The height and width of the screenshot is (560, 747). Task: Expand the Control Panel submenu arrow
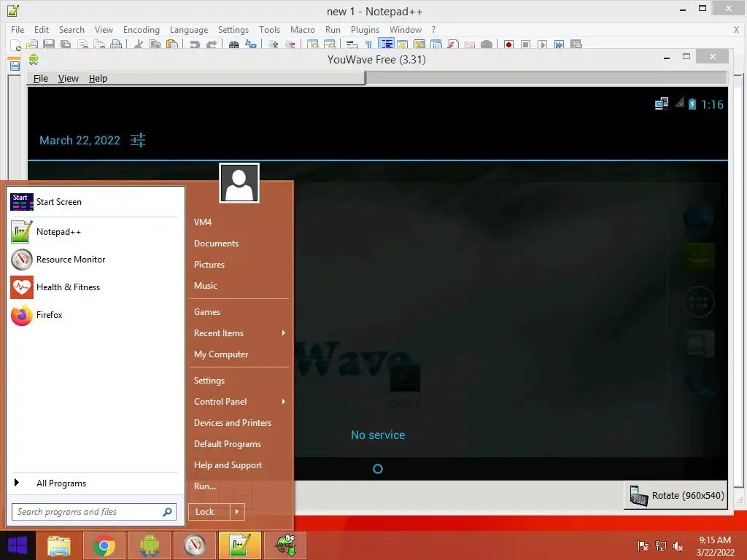pyautogui.click(x=284, y=402)
